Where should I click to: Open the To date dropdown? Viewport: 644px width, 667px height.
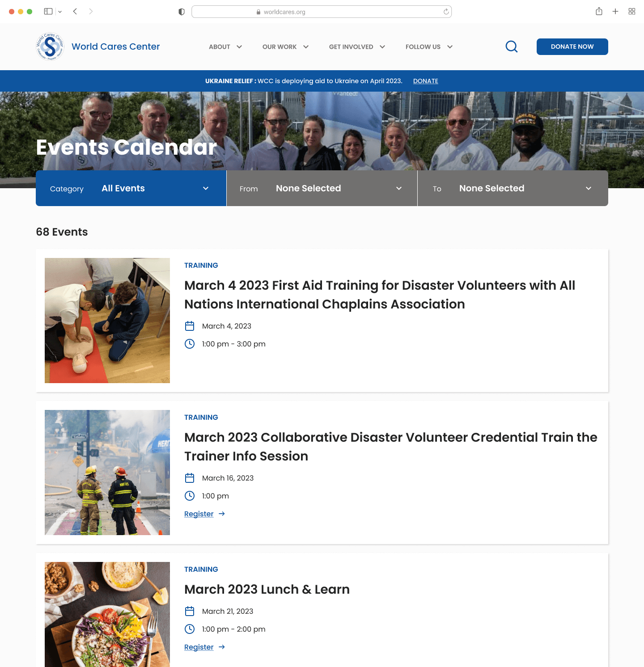click(513, 188)
